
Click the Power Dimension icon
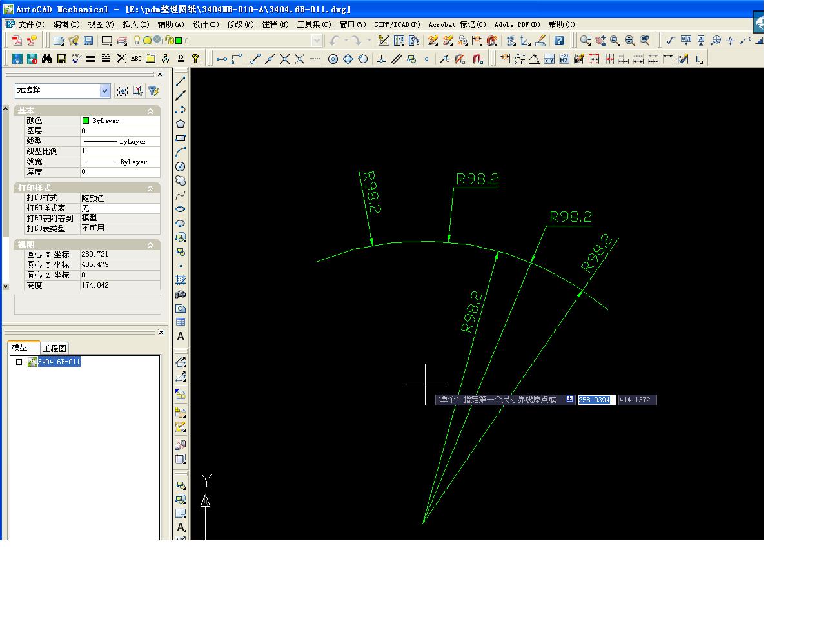coord(504,59)
